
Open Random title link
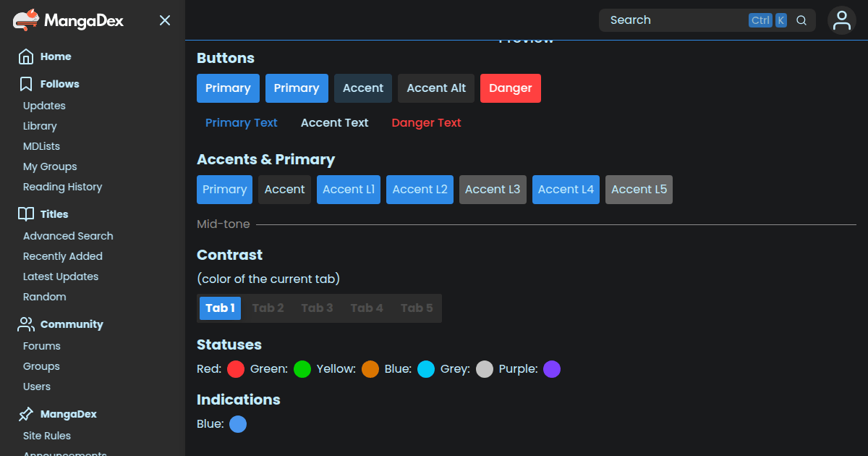tap(44, 297)
